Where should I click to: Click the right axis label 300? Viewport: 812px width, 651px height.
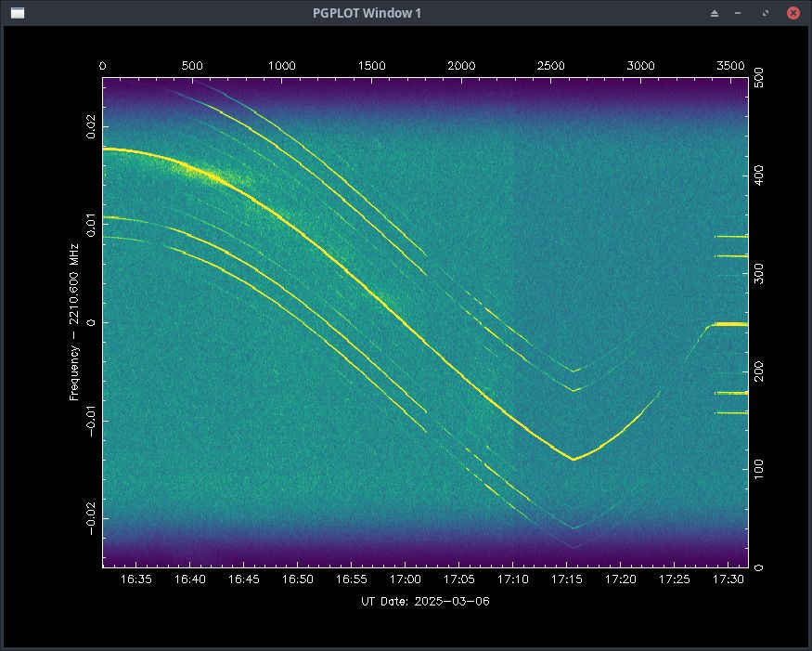(759, 274)
